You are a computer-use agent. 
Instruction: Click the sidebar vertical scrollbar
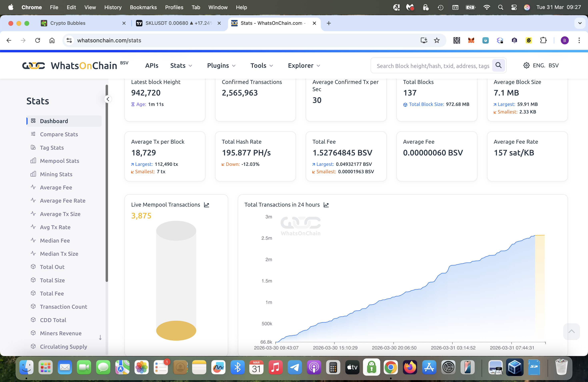coord(107,183)
